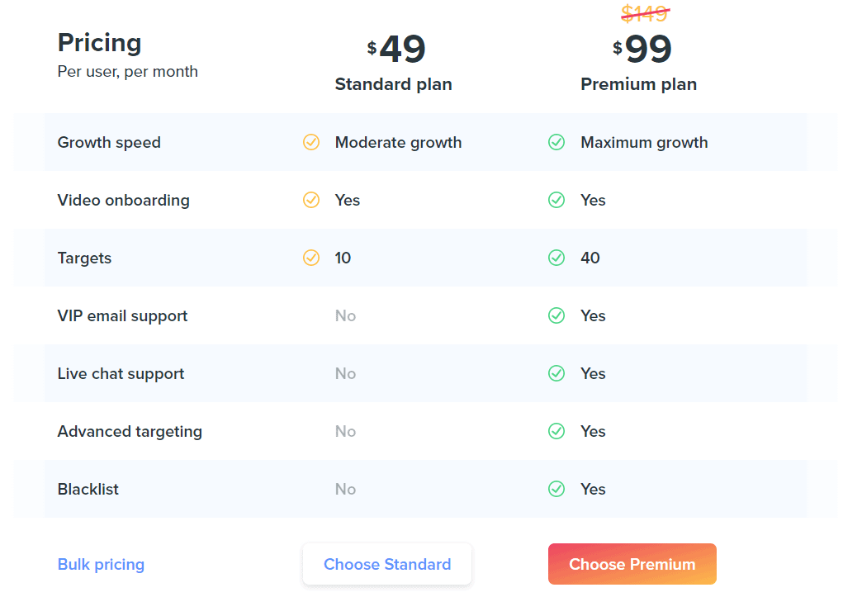The height and width of the screenshot is (616, 843).
Task: Click the green check icon beside Maximum growth
Action: point(556,143)
